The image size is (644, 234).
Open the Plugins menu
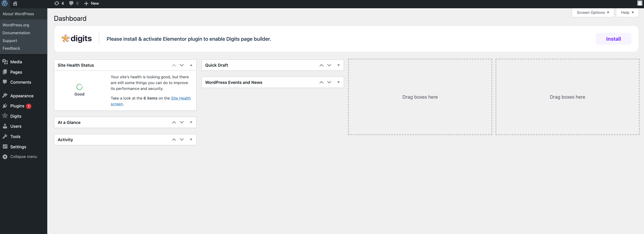[x=17, y=106]
